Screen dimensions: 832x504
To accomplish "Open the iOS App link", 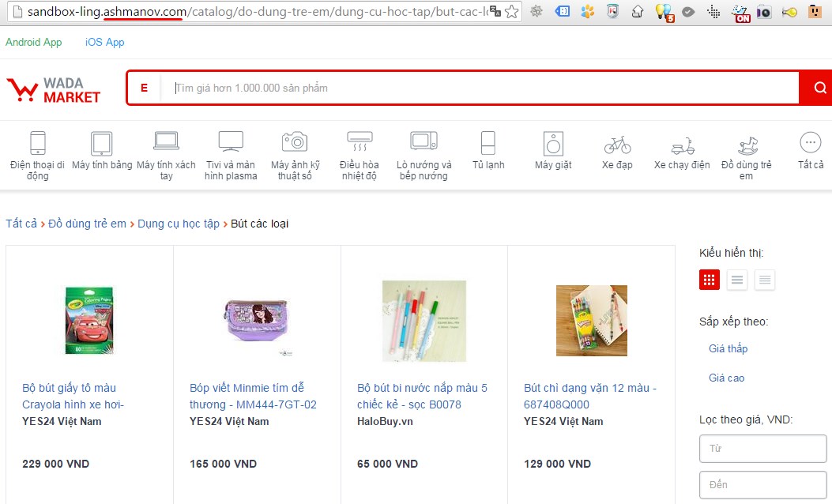I will click(x=104, y=43).
